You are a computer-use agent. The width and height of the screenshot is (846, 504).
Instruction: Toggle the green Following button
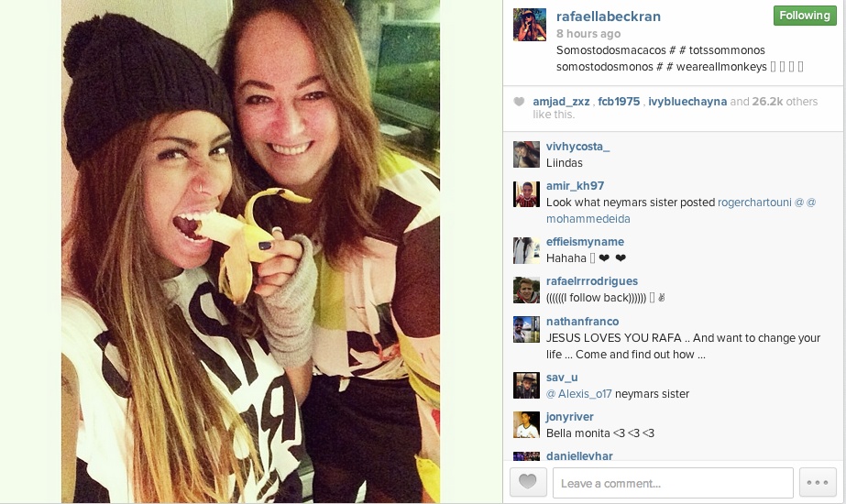[x=805, y=16]
